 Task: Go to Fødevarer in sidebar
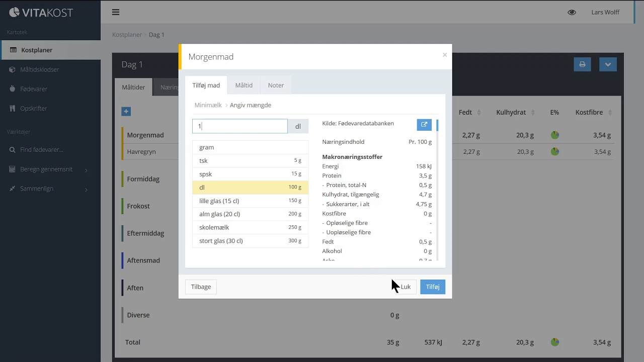34,89
